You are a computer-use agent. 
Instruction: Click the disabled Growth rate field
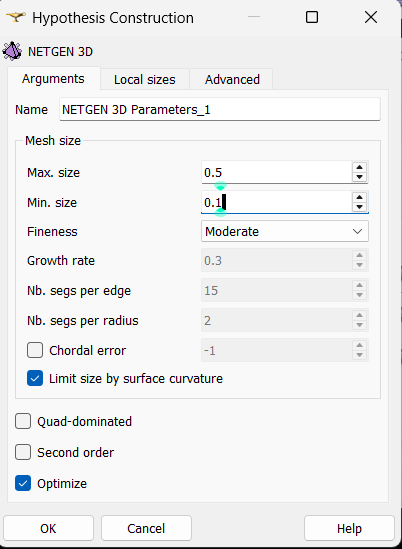click(277, 260)
